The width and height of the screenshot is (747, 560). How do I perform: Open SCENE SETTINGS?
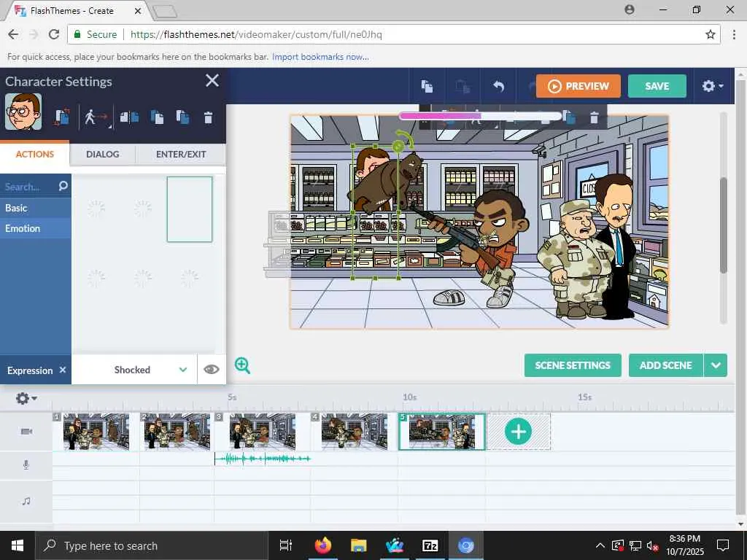573,365
